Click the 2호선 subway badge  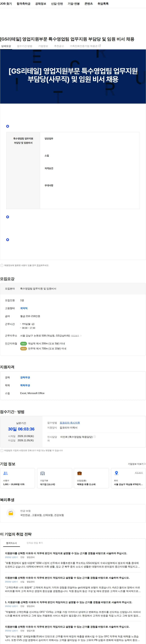[x=24, y=343]
